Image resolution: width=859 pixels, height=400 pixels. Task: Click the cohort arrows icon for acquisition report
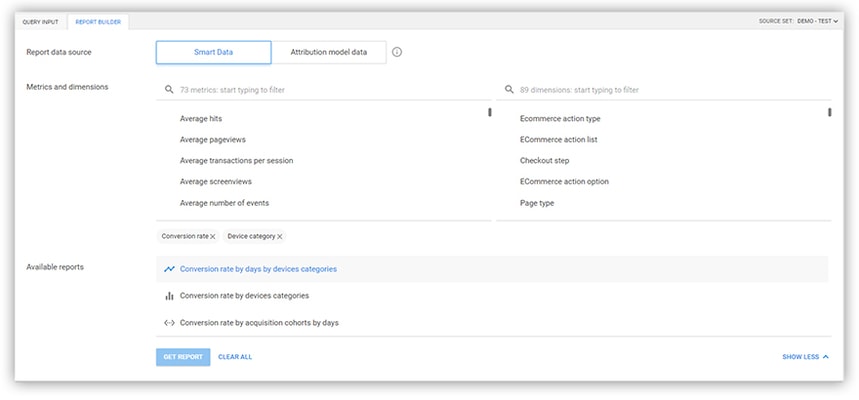click(x=170, y=323)
